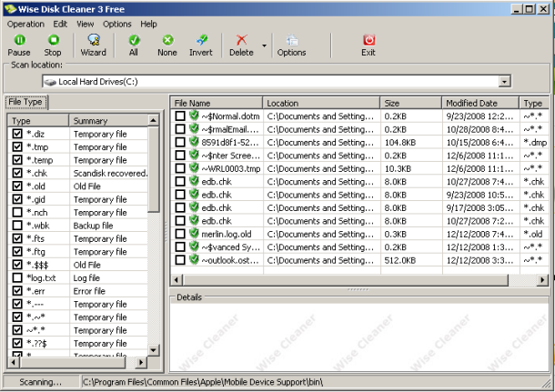Select the File Type tab

pyautogui.click(x=25, y=102)
